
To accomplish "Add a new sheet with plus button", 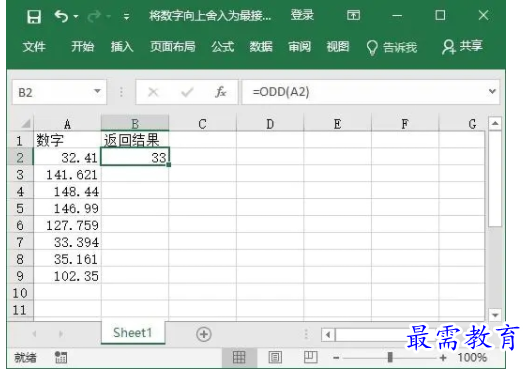I will [x=204, y=334].
